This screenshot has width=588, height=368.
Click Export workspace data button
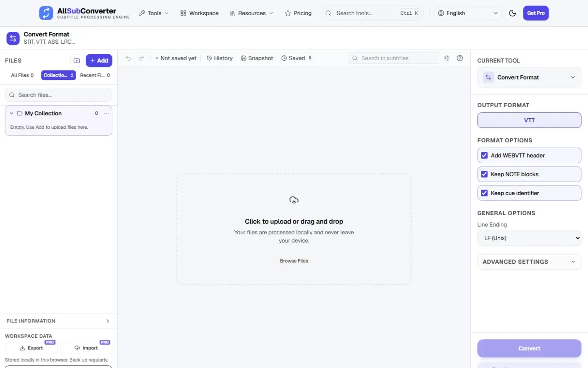[31, 348]
